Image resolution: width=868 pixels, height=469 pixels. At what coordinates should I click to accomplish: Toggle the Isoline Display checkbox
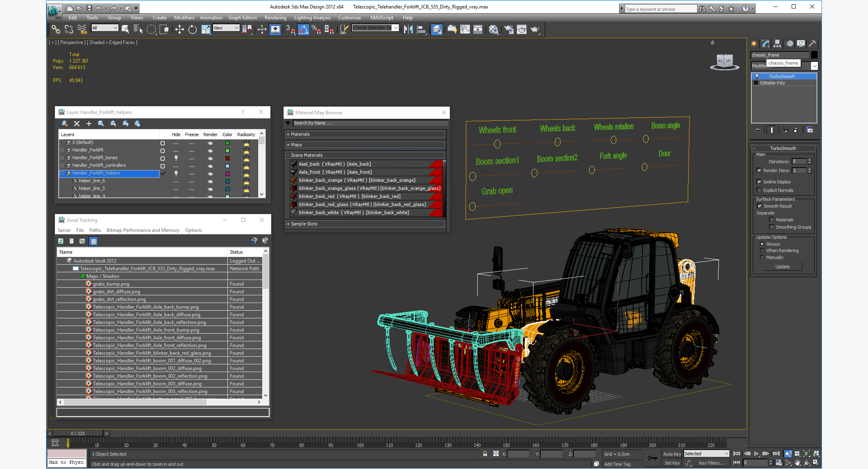[759, 182]
